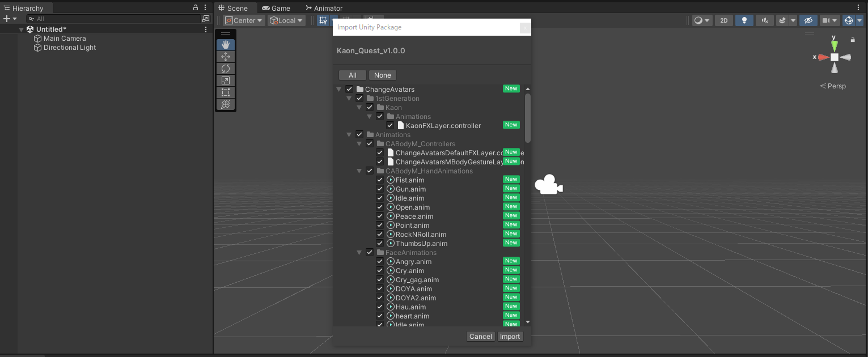The image size is (868, 357).
Task: Collapse CABodyM_HandAnimations folder
Action: tap(359, 171)
